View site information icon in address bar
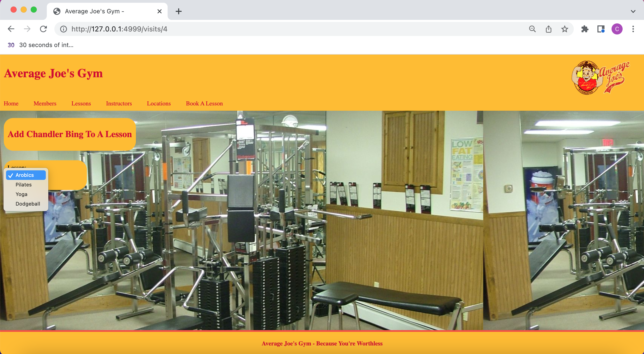Screen dimensions: 644x354 coord(63,29)
